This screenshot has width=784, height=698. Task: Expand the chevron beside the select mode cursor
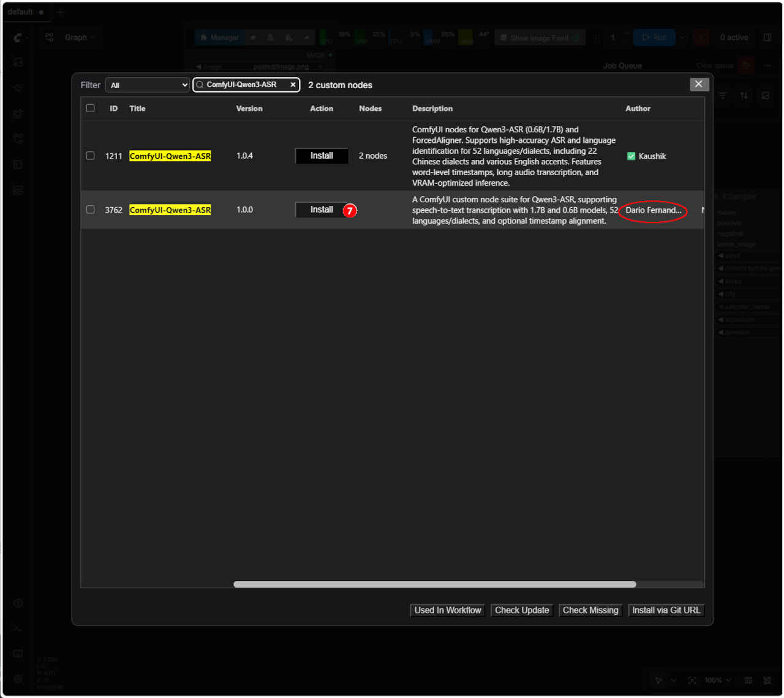pyautogui.click(x=674, y=680)
